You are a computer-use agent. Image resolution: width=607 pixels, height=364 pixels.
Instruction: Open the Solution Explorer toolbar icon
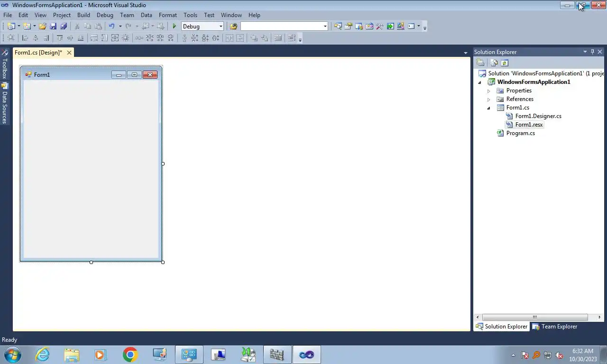pos(338,27)
